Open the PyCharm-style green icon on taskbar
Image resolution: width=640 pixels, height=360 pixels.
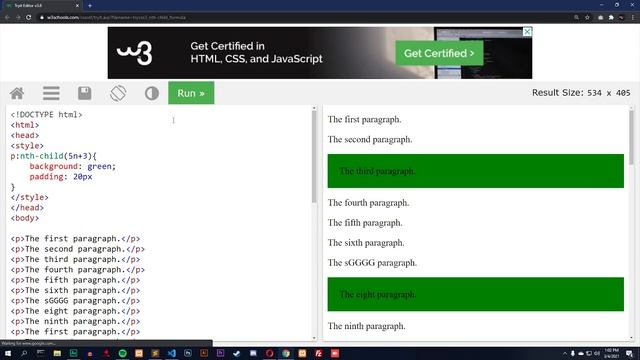73,353
